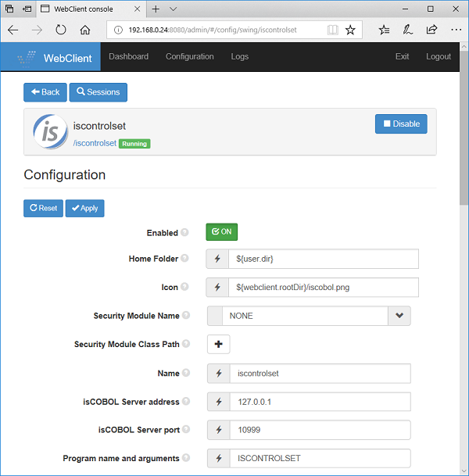Click plus icon for Security Module Class Path
The width and height of the screenshot is (469, 476).
click(219, 345)
